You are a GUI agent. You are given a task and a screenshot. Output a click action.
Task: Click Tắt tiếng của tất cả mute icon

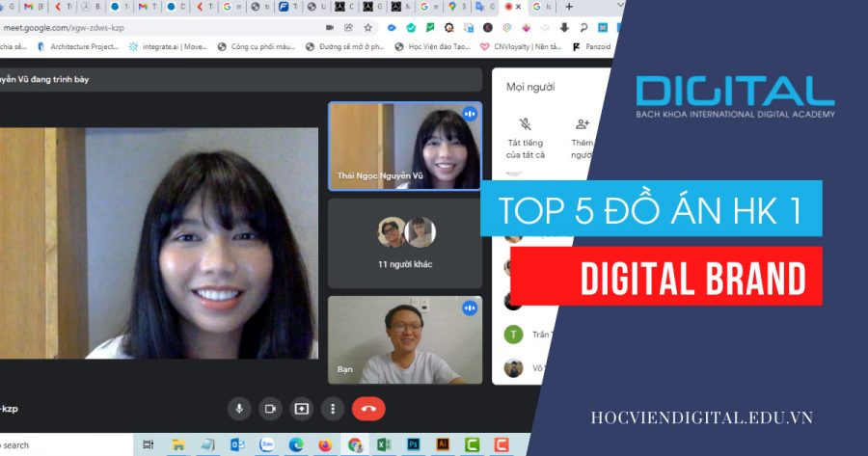pyautogui.click(x=526, y=124)
